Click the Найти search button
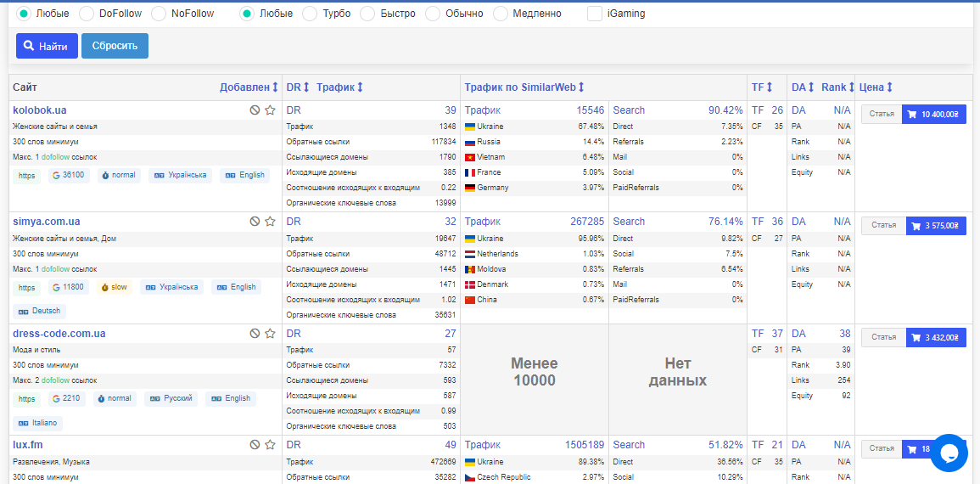Viewport: 980px width, 484px height. point(47,46)
